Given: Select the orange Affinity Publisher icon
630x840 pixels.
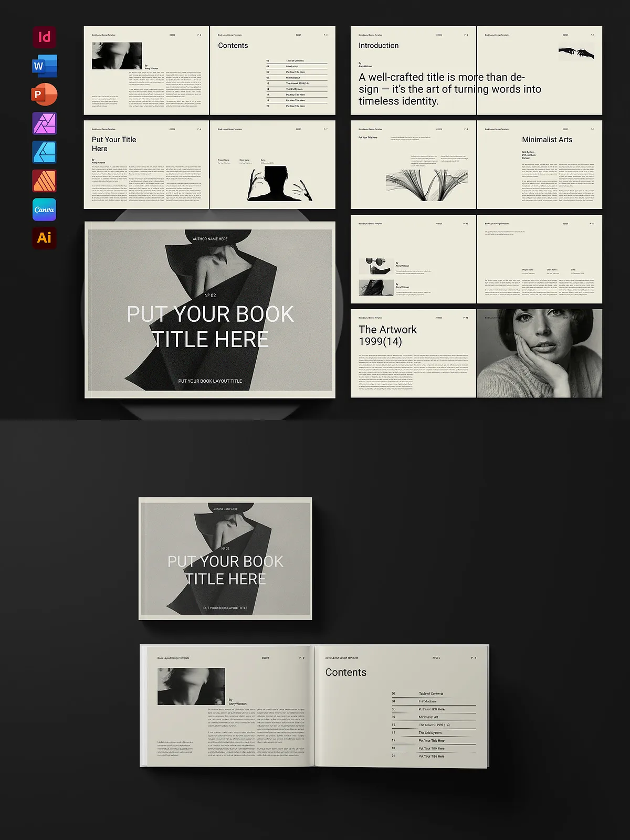Looking at the screenshot, I should pos(44,181).
